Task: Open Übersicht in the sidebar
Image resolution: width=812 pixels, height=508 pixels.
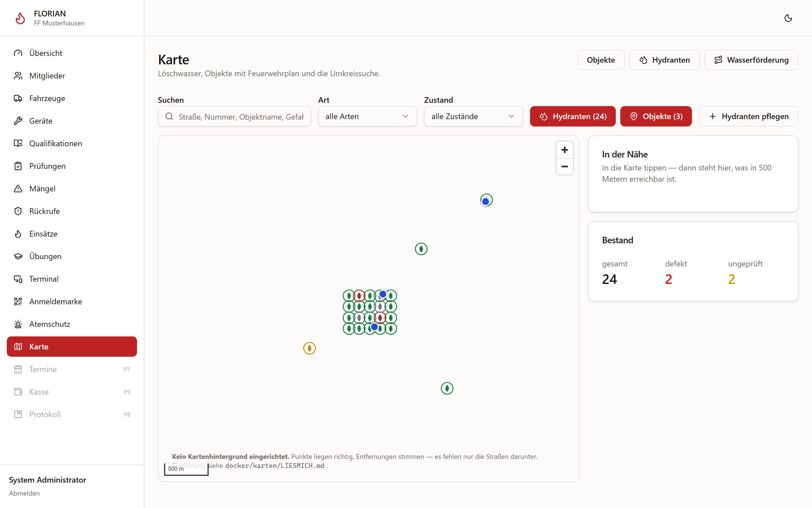Action: coord(72,53)
